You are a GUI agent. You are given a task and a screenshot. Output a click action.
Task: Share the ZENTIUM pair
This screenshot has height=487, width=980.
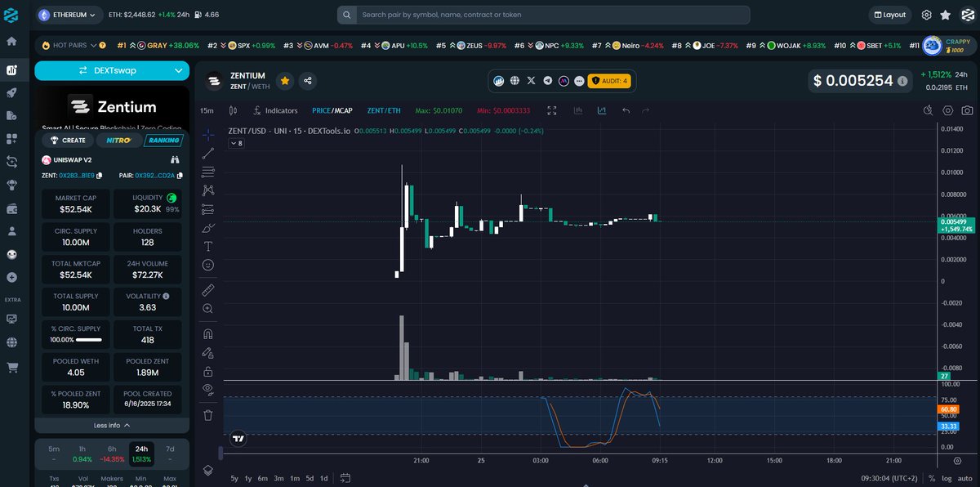coord(308,81)
